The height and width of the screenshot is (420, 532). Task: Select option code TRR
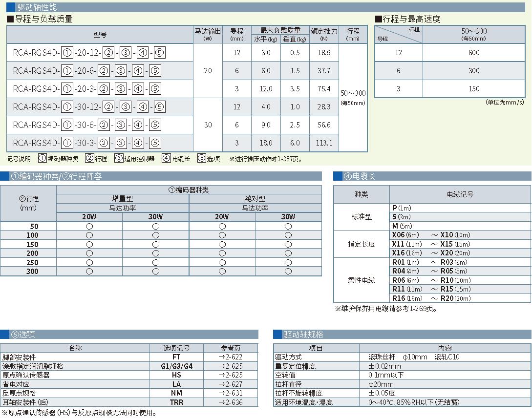[x=176, y=402]
